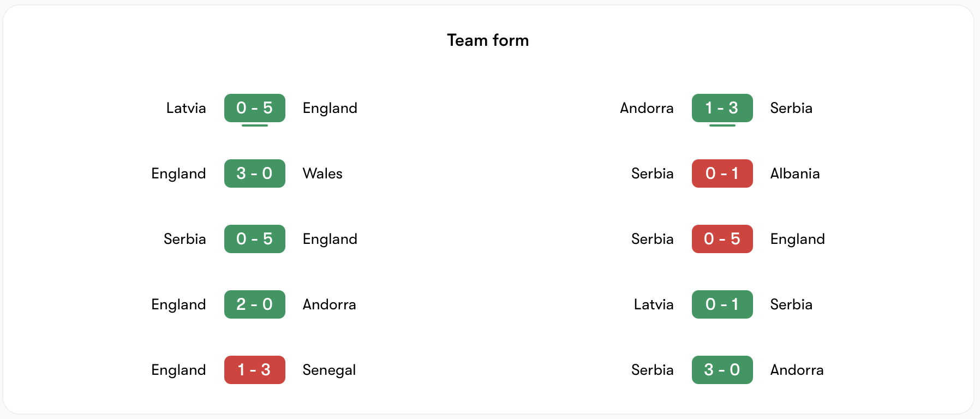Open the red England 1 - 3 Senegal score
Viewport: 980px width, 419px height.
point(254,370)
